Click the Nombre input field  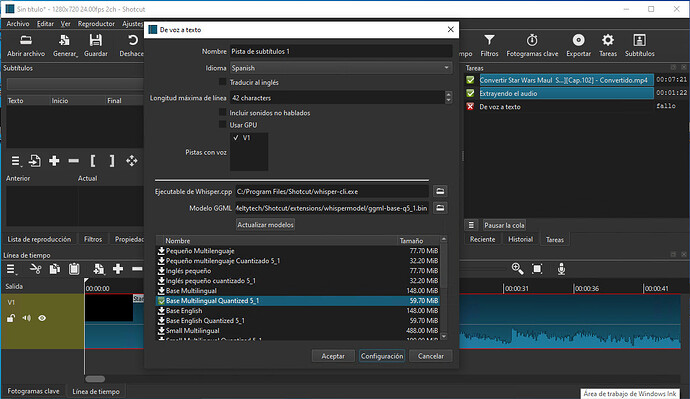pyautogui.click(x=341, y=51)
